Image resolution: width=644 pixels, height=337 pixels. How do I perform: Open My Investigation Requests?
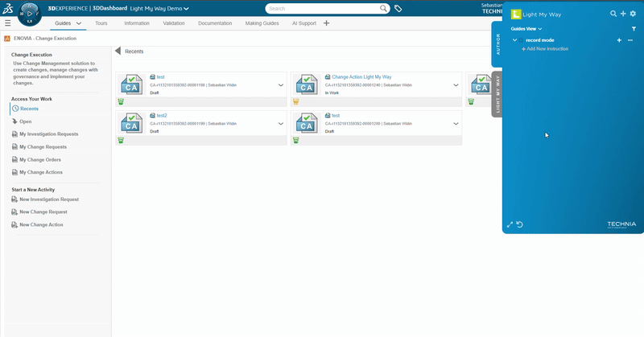48,134
